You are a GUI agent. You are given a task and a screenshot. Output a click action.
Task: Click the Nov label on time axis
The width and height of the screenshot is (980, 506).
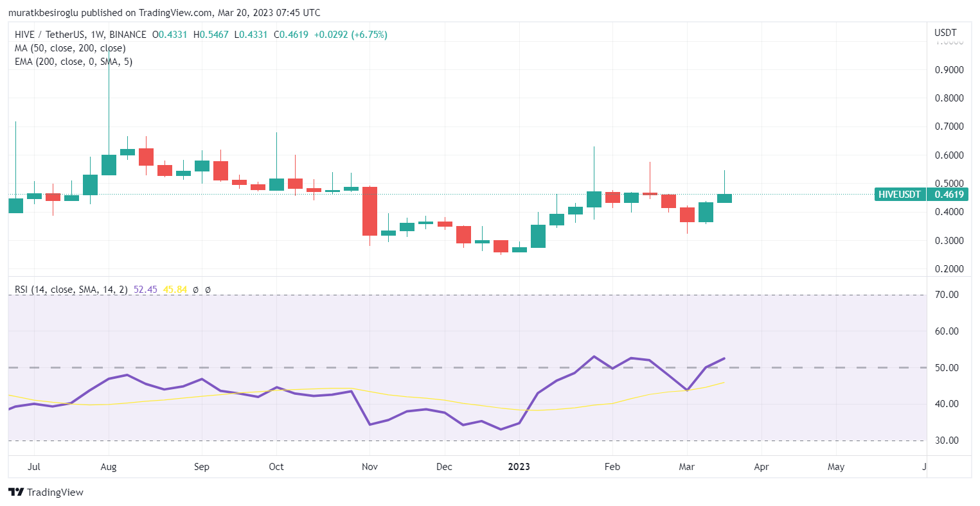(370, 467)
